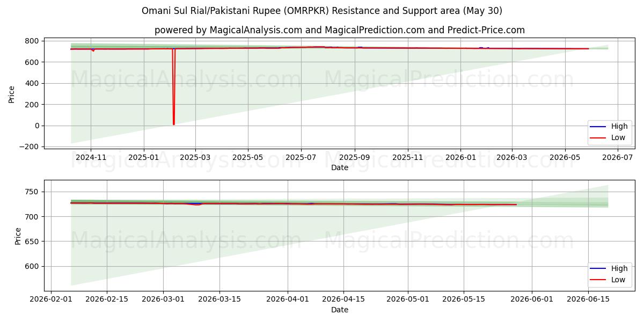Viewport: 644px width, 322px height.
Task: Click the 2024-11 date tick label
Action: [91, 157]
